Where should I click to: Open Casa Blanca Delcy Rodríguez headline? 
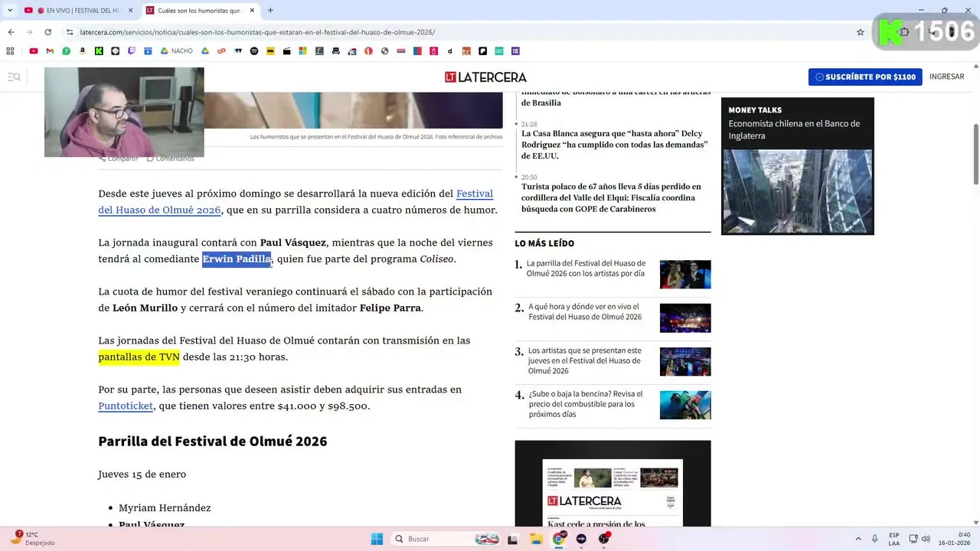click(614, 145)
